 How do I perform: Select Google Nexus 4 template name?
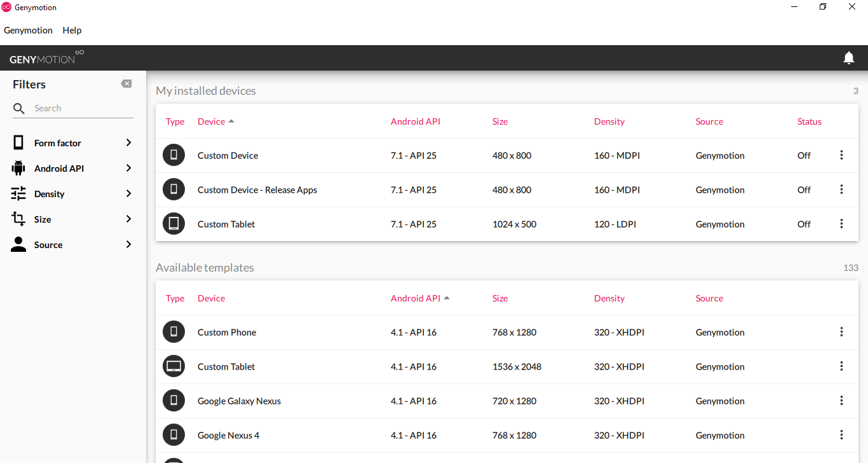click(228, 435)
